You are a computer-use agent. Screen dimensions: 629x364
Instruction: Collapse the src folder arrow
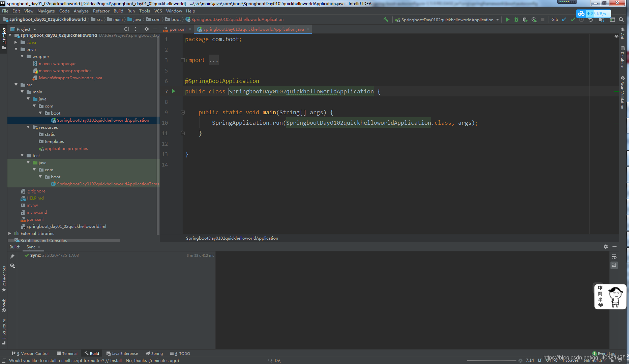tap(16, 85)
